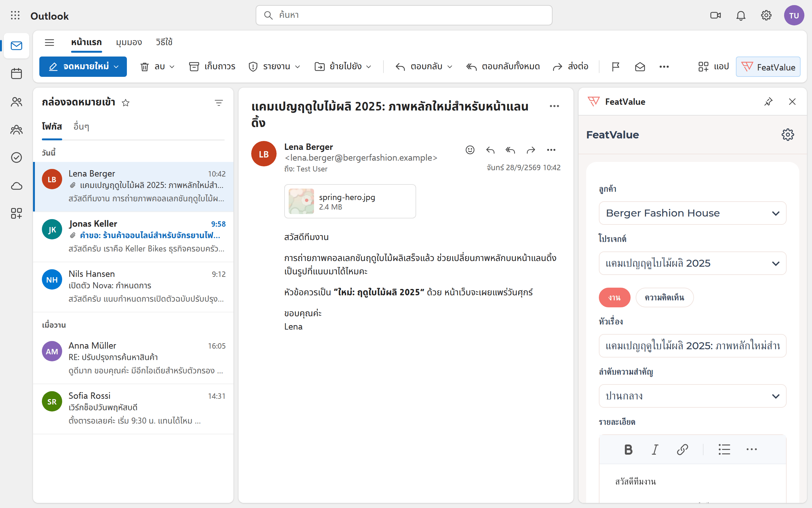Start a video meeting via camera icon
812x508 pixels.
click(x=715, y=16)
